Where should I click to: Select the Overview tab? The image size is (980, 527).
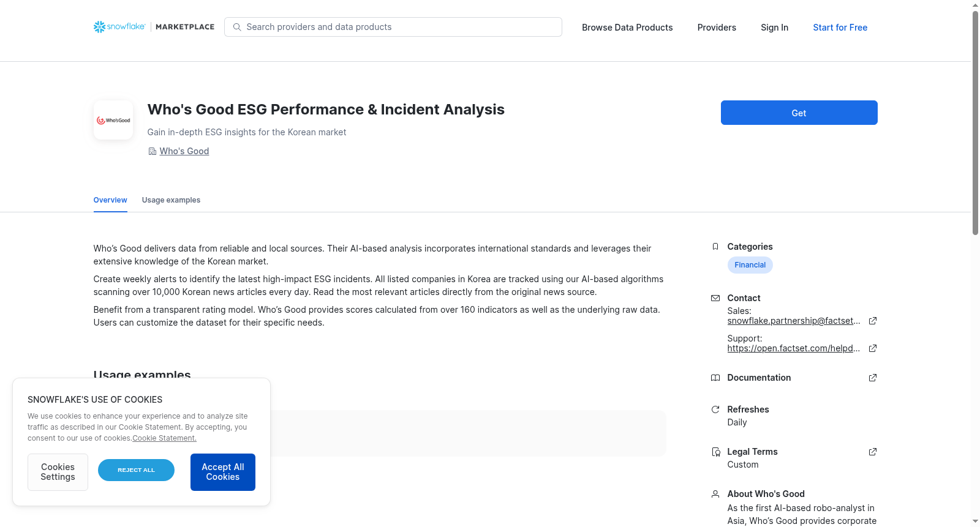tap(110, 200)
